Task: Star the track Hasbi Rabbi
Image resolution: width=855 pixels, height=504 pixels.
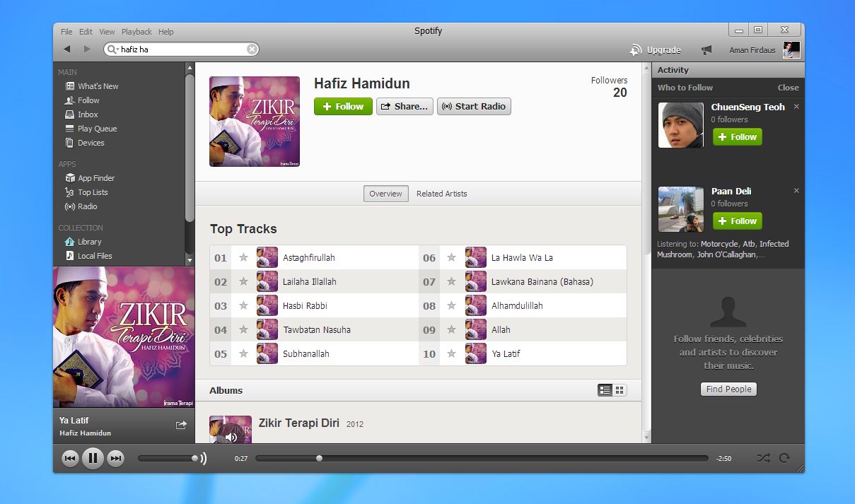Action: 243,305
